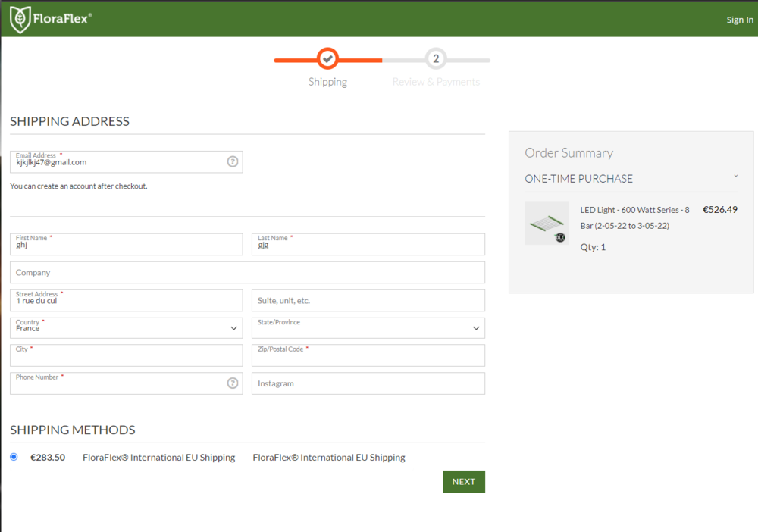This screenshot has height=532, width=758.
Task: Select the €283.50 shipping radio button
Action: click(14, 457)
